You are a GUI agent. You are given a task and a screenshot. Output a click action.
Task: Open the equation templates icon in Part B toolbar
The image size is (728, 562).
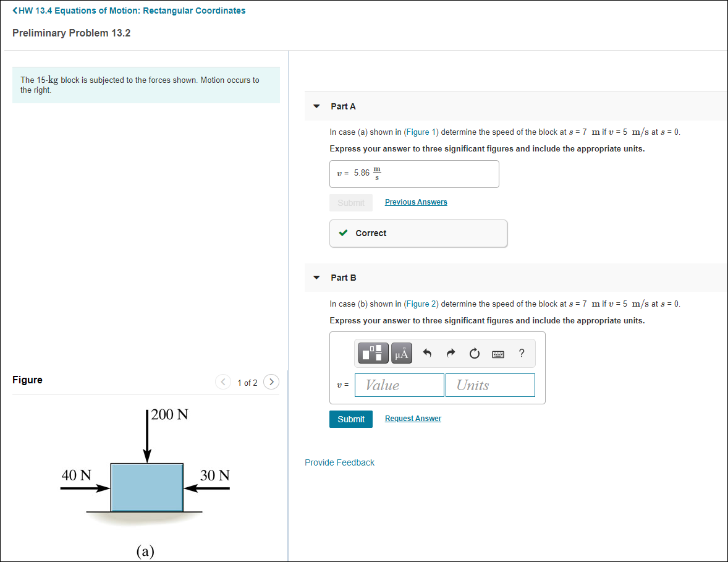(371, 352)
